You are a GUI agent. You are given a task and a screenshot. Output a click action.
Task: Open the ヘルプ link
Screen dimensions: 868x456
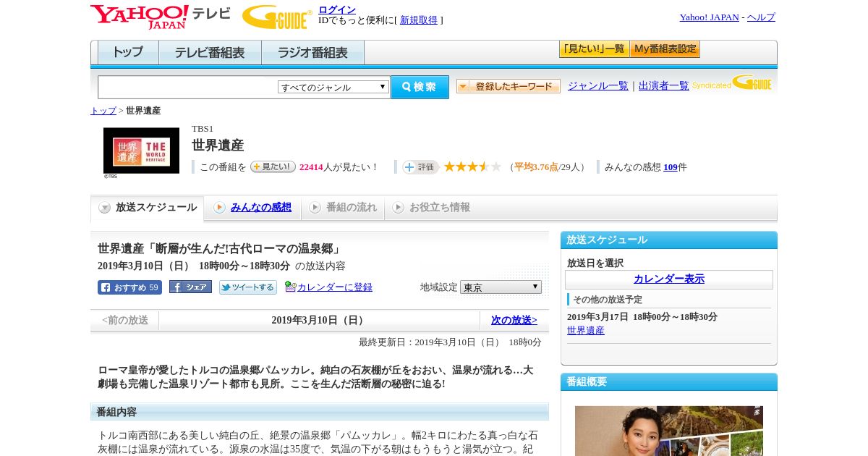point(761,17)
